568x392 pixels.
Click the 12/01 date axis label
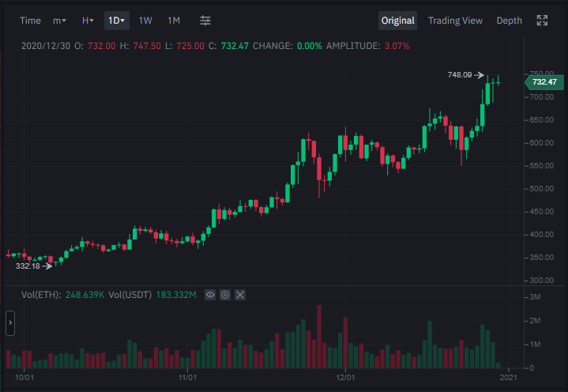pyautogui.click(x=345, y=378)
